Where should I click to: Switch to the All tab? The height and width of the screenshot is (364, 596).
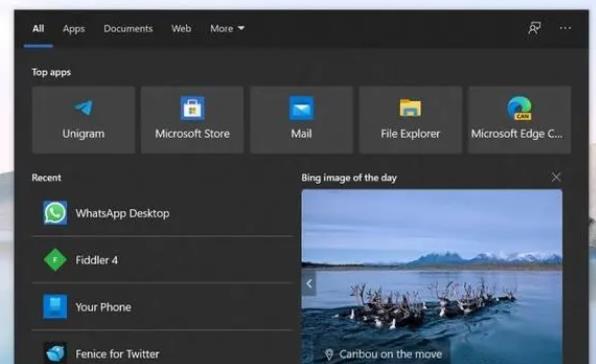[x=38, y=28]
